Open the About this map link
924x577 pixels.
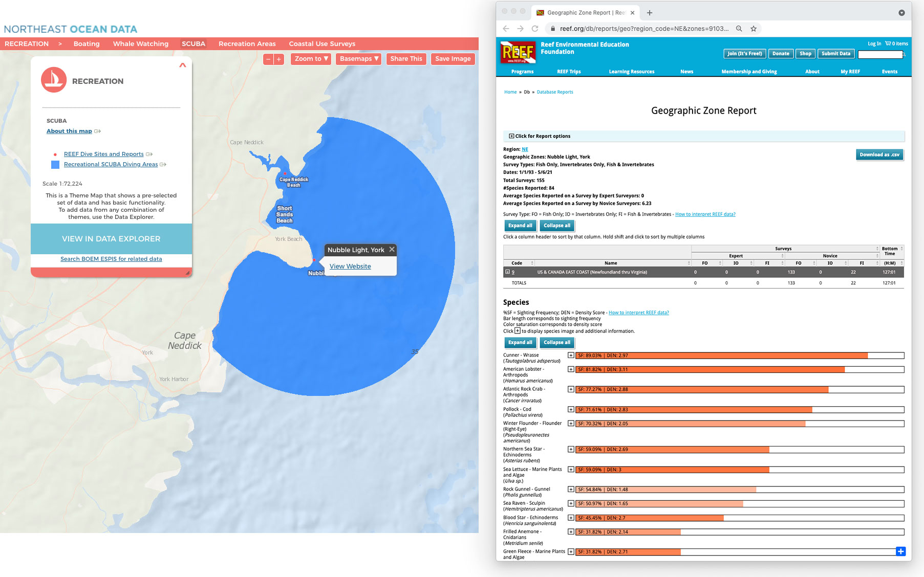pyautogui.click(x=69, y=131)
